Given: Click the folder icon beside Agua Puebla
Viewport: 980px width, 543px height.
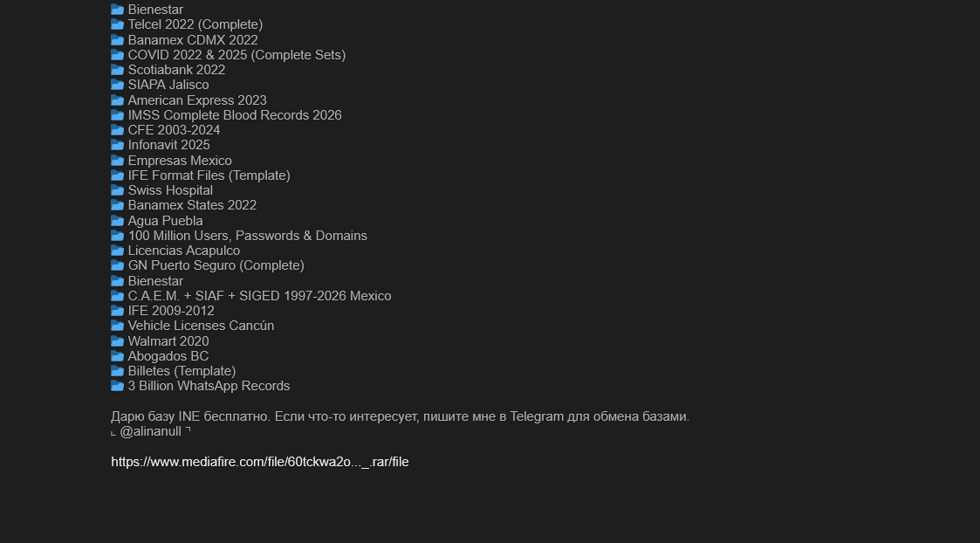Looking at the screenshot, I should coord(118,221).
